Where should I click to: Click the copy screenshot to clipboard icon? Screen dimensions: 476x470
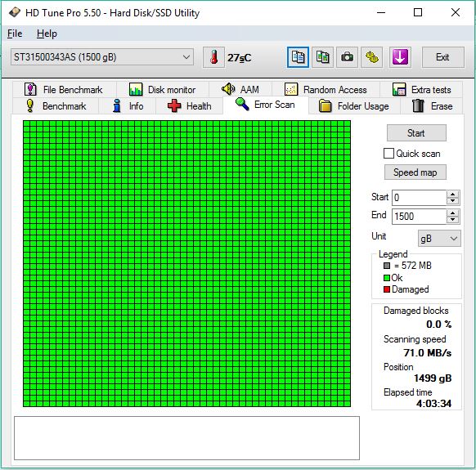322,57
